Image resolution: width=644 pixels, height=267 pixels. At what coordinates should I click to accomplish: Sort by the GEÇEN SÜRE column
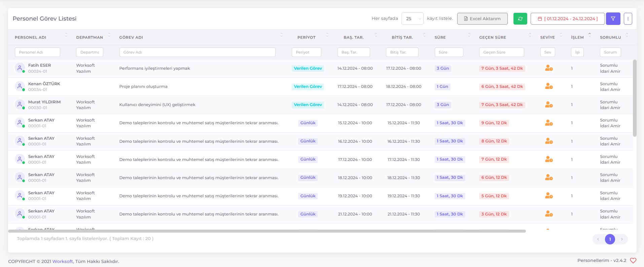point(530,35)
